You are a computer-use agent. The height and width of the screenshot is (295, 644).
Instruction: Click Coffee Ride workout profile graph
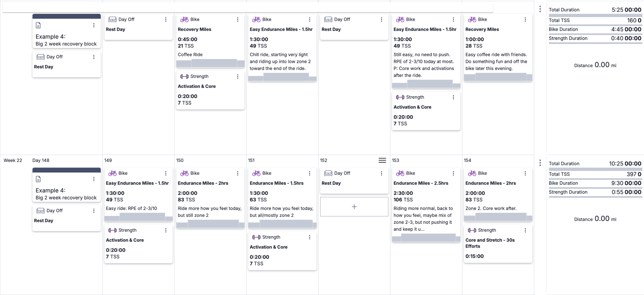210,63
